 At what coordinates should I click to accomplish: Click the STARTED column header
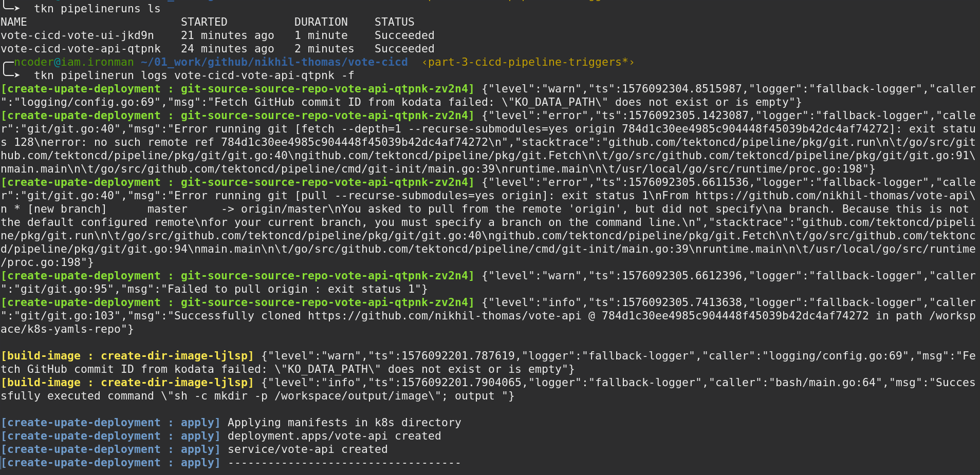pyautogui.click(x=204, y=22)
